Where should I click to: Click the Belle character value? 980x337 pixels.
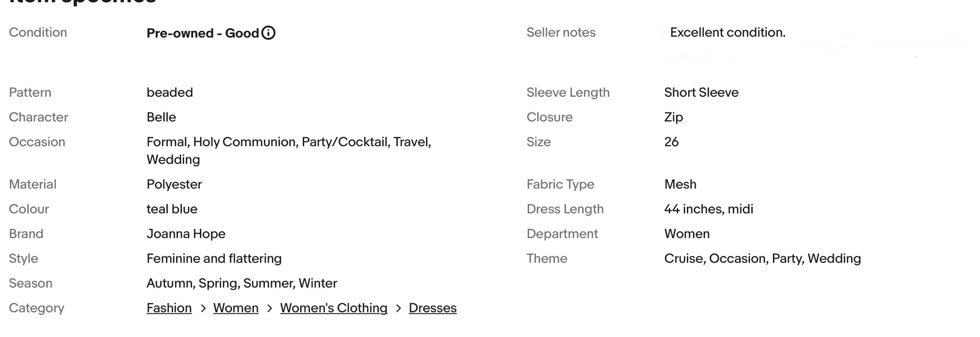161,117
